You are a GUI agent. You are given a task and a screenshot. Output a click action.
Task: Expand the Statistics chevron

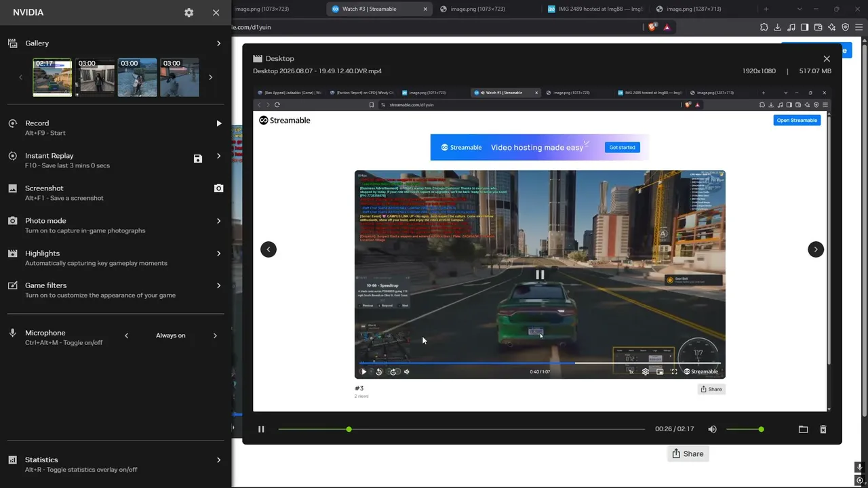pyautogui.click(x=218, y=460)
